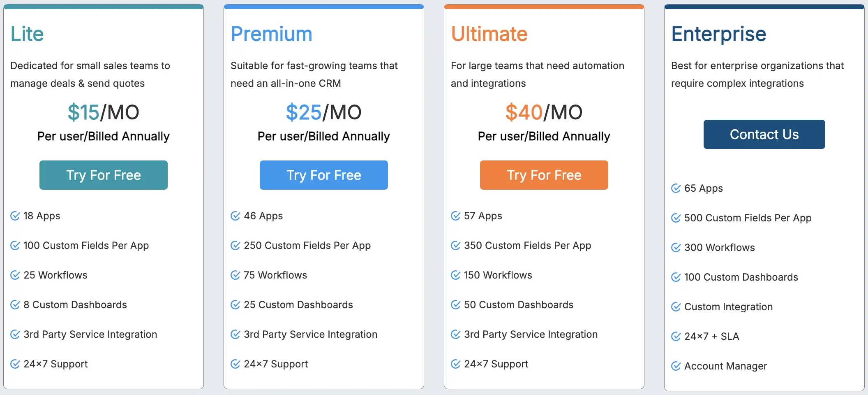Select the Premium plan heading
This screenshot has width=868, height=395.
tap(272, 34)
